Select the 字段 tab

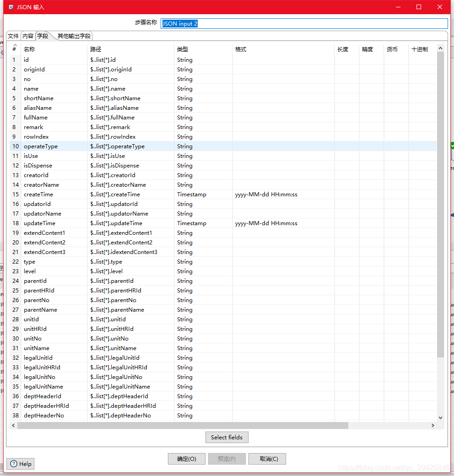(x=42, y=35)
